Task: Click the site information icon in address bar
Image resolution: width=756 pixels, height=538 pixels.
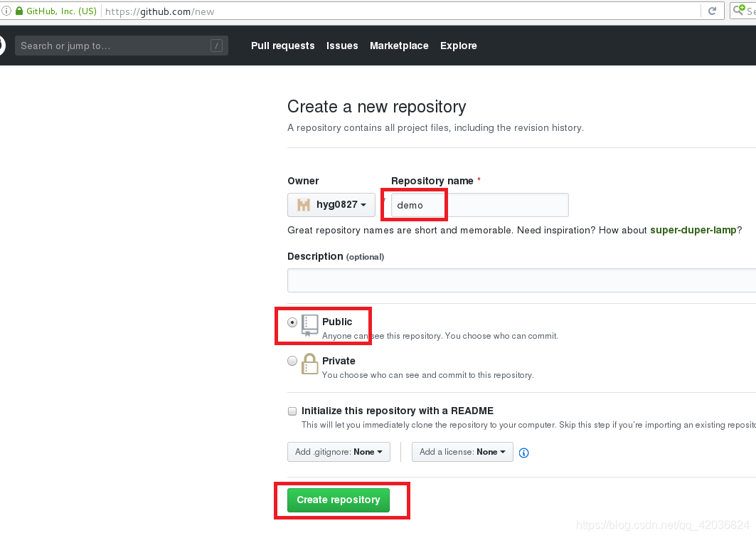Action: 6,11
